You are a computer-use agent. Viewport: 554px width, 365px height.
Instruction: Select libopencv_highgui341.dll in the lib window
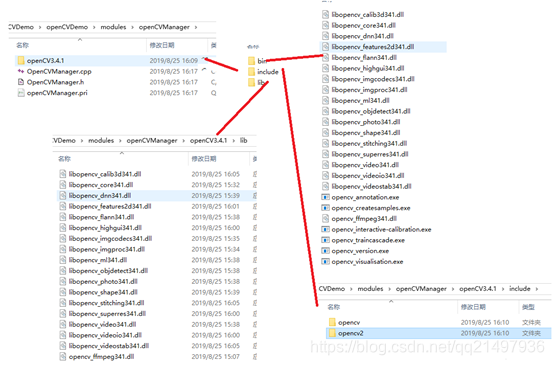(105, 228)
